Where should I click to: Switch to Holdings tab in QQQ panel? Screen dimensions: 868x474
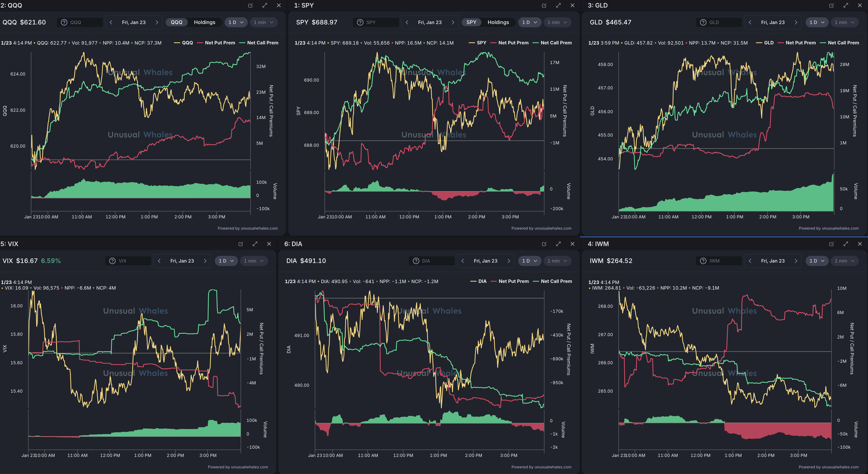click(204, 22)
